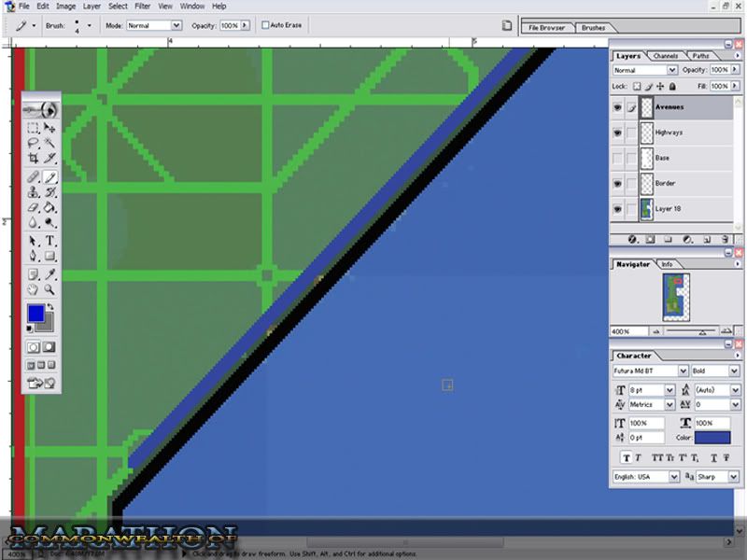Show the Base layer

(617, 158)
